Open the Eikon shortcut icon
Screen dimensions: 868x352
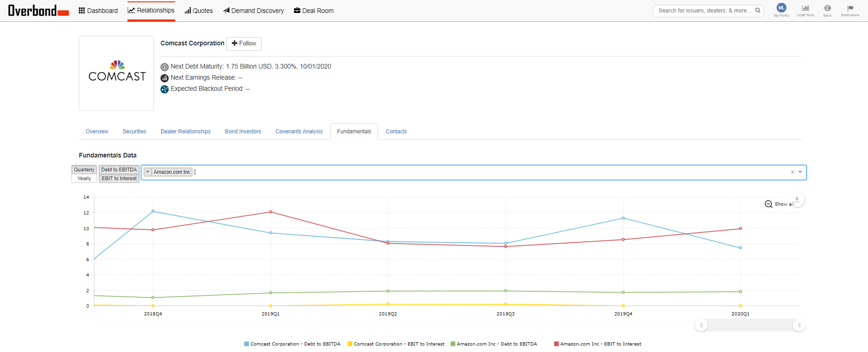[x=828, y=10]
